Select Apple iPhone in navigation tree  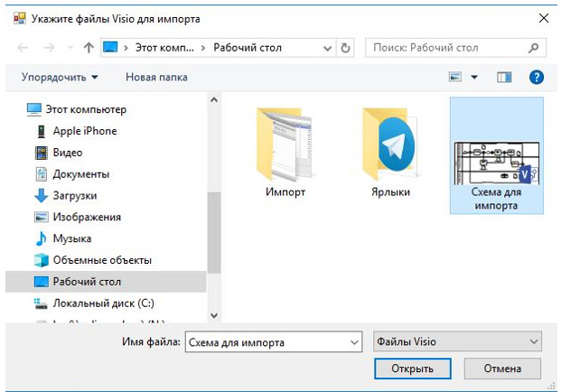(x=84, y=131)
